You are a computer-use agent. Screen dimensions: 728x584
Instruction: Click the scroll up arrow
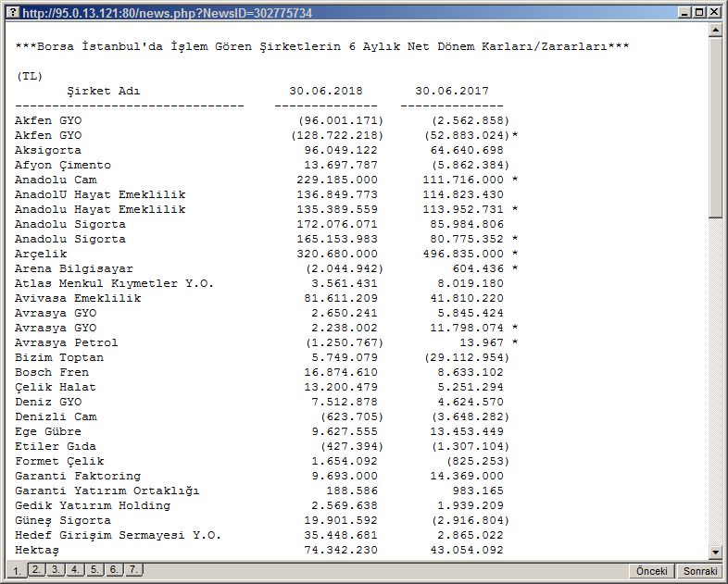(715, 30)
